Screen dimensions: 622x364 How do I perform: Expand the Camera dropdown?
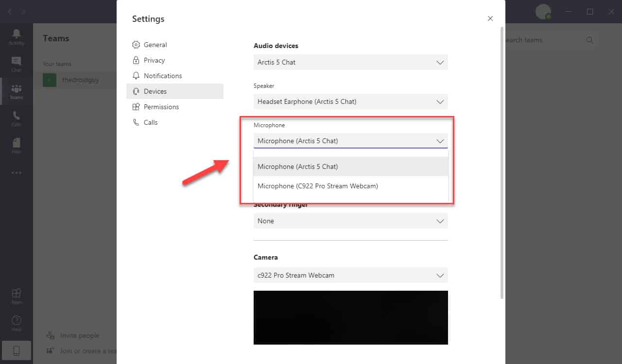tap(350, 275)
